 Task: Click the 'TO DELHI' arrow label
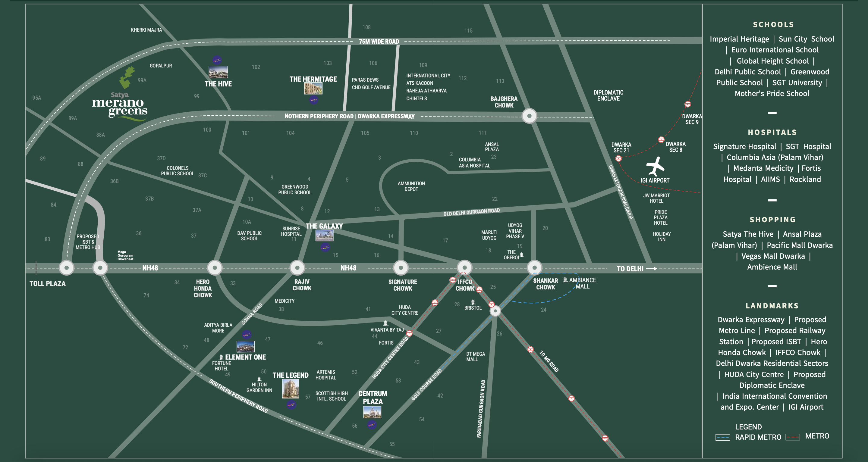coord(636,269)
